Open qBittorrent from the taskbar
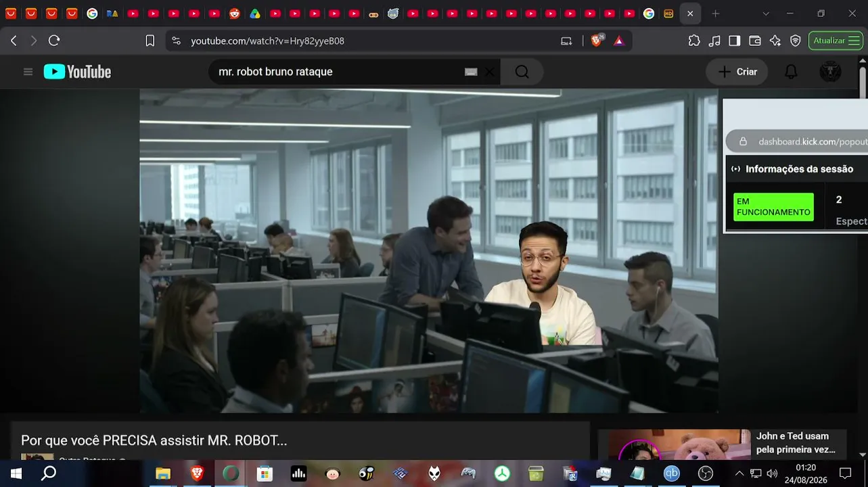Image resolution: width=868 pixels, height=487 pixels. pos(672,473)
